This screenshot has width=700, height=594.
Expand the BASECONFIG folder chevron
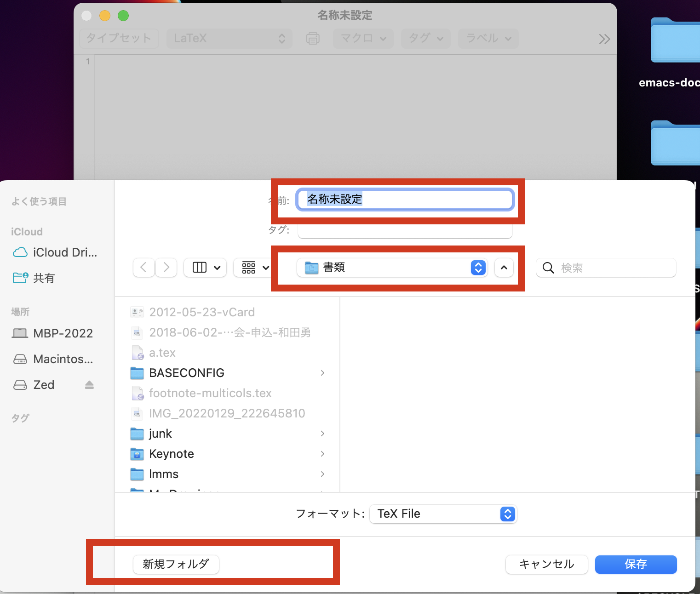[x=322, y=373]
